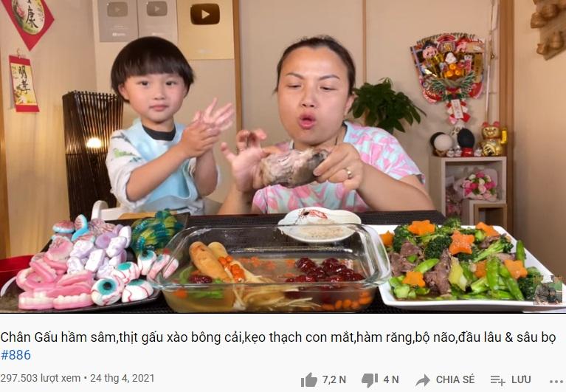Click the LƯU save label
Viewport: 566px width, 392px height.
[521, 379]
